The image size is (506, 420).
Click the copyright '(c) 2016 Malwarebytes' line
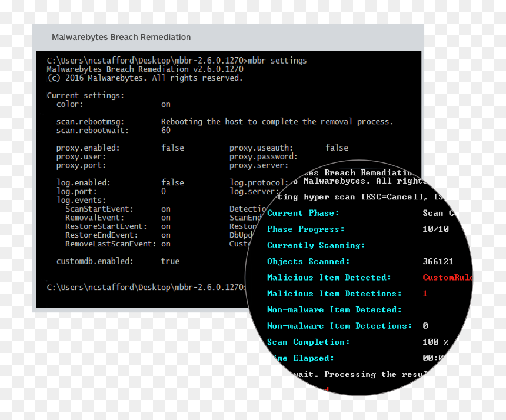click(145, 78)
